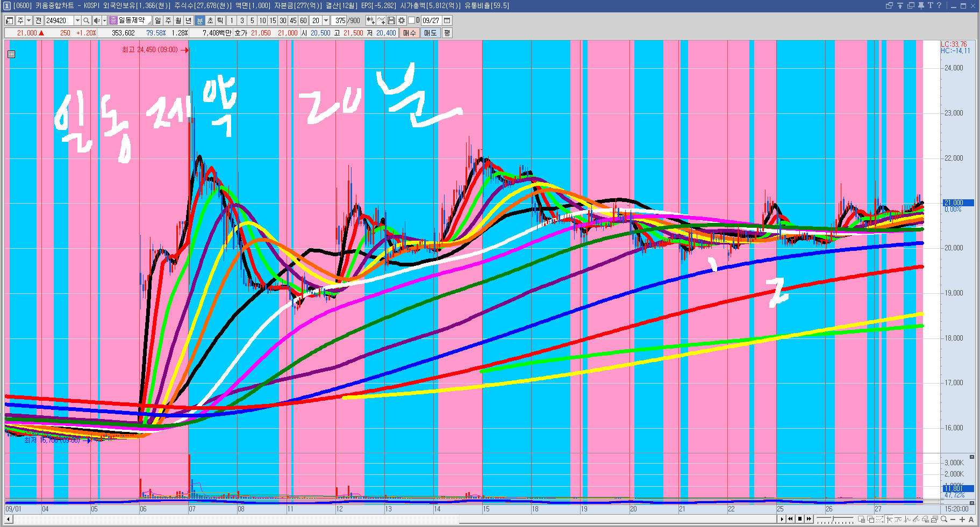Click the detach window icon in title bar
980x527 pixels.
889,5
